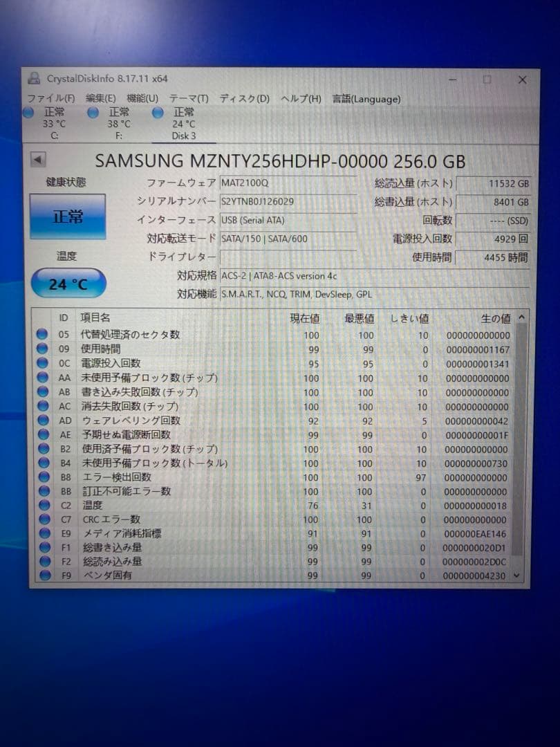Click the power on hours 4455 時間

(494, 258)
